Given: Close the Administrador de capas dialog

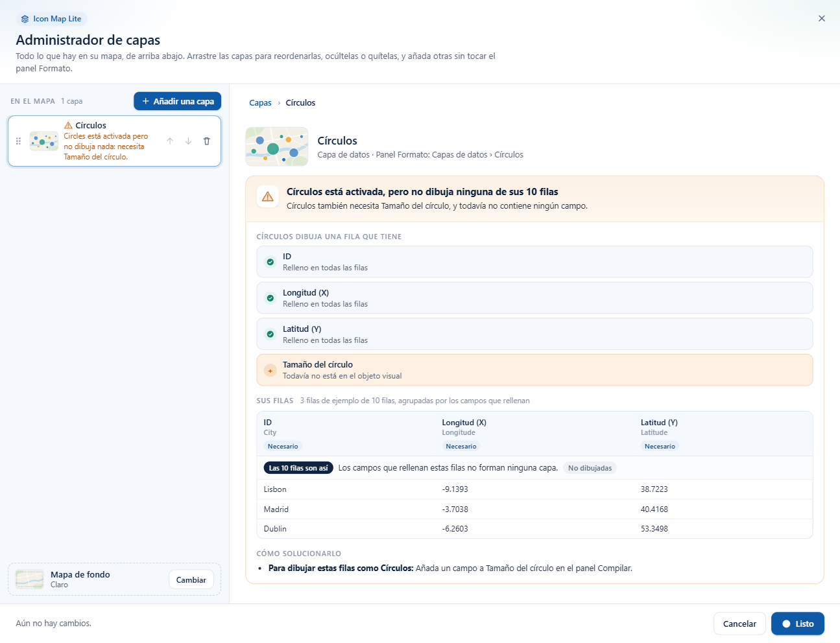Looking at the screenshot, I should (x=822, y=18).
